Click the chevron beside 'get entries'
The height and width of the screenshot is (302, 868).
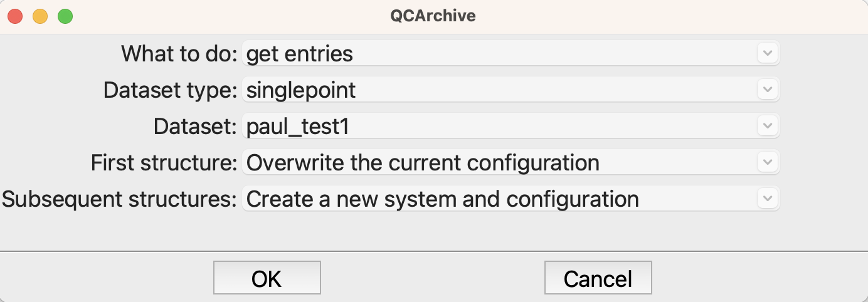pos(768,53)
